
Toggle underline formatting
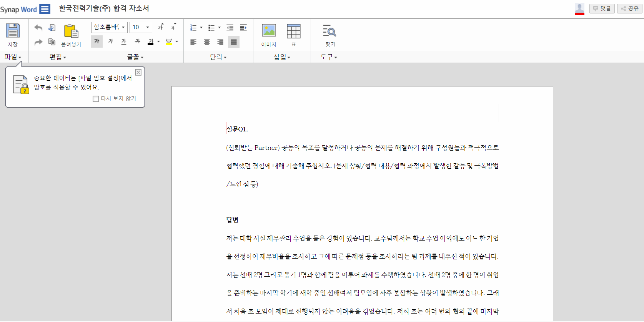(124, 41)
